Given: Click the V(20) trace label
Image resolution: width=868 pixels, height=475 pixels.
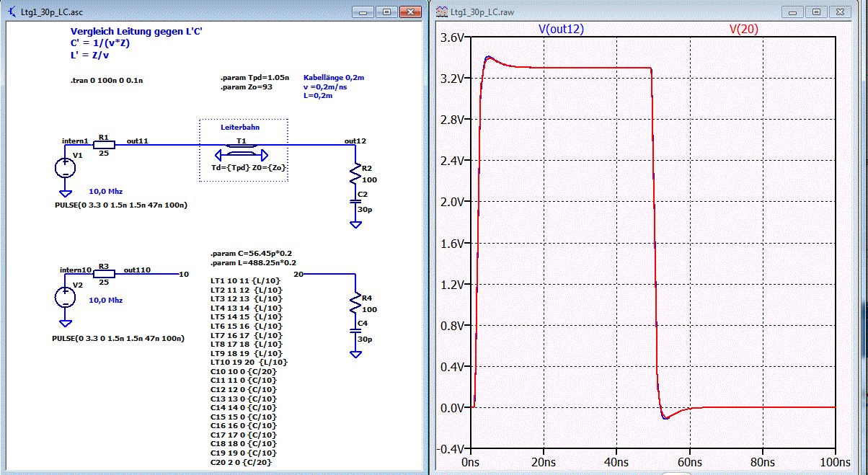Looking at the screenshot, I should (x=744, y=29).
